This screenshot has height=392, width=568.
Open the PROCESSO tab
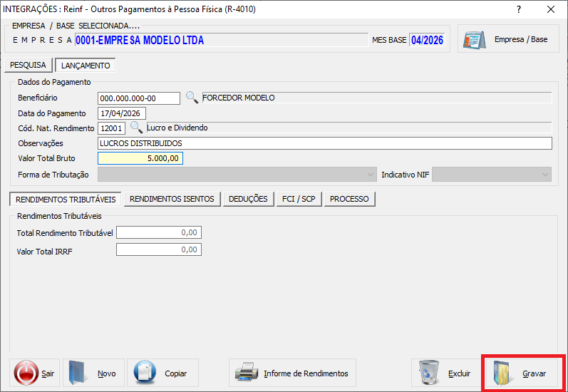[x=349, y=199]
